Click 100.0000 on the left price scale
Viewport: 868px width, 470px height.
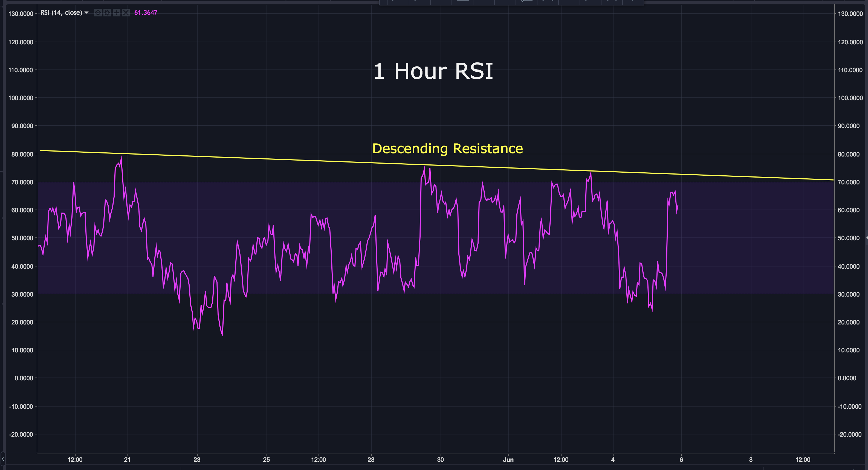click(21, 98)
